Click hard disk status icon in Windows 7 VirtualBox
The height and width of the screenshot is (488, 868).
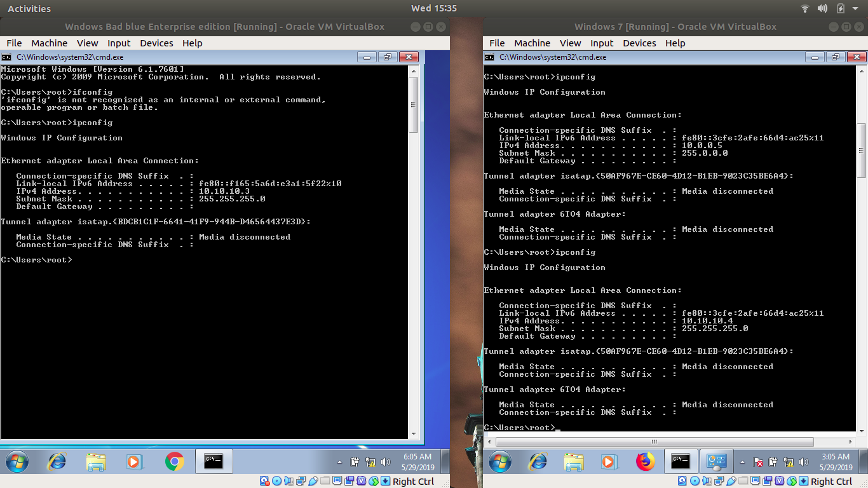coord(682,481)
